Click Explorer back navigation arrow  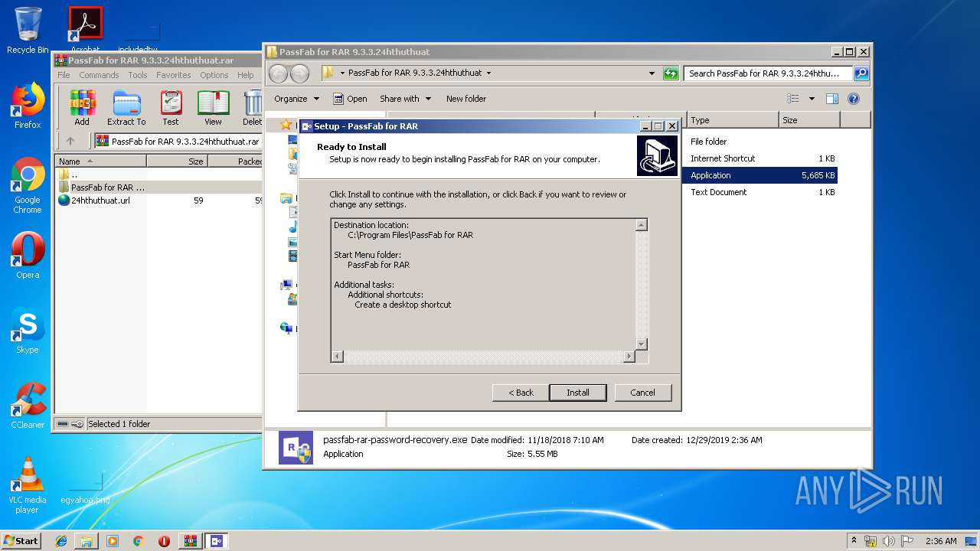point(278,73)
